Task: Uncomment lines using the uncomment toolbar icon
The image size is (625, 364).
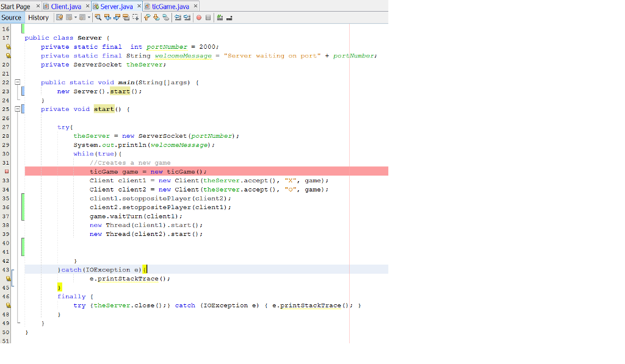Action: [x=229, y=17]
